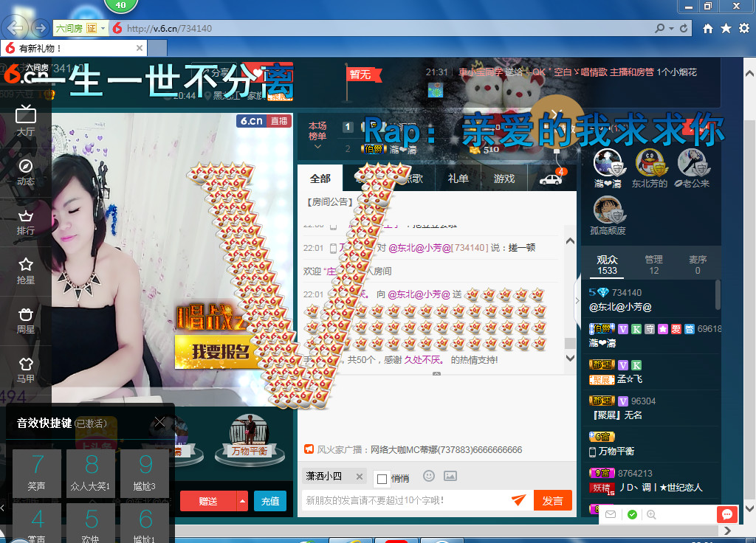Click the 东北芳的 guardian avatar
756x543 pixels.
pos(651,163)
